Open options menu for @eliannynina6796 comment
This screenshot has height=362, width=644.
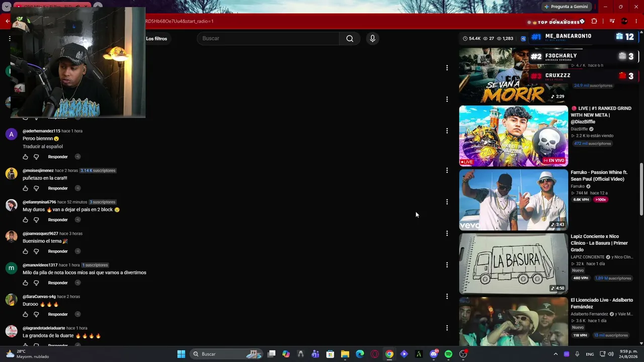click(447, 202)
